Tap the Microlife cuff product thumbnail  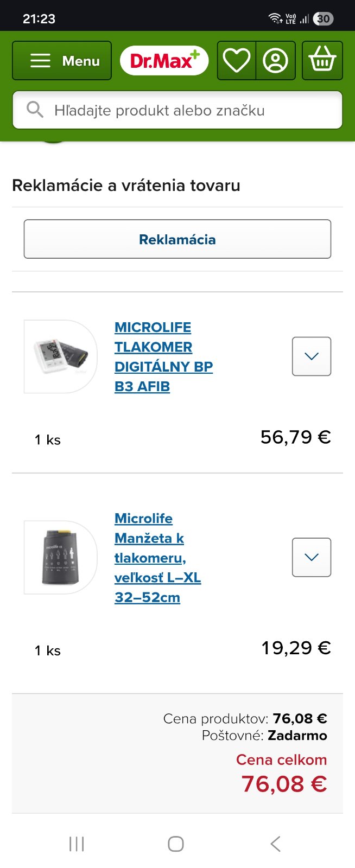point(60,557)
